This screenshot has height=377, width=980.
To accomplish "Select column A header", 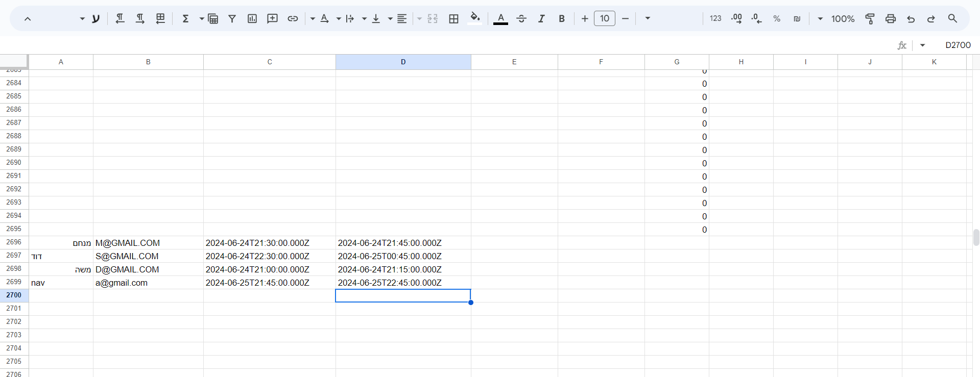I will (61, 62).
